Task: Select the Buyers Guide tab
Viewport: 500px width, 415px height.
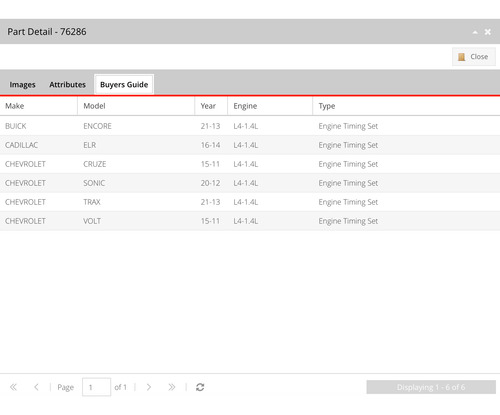Action: (124, 85)
